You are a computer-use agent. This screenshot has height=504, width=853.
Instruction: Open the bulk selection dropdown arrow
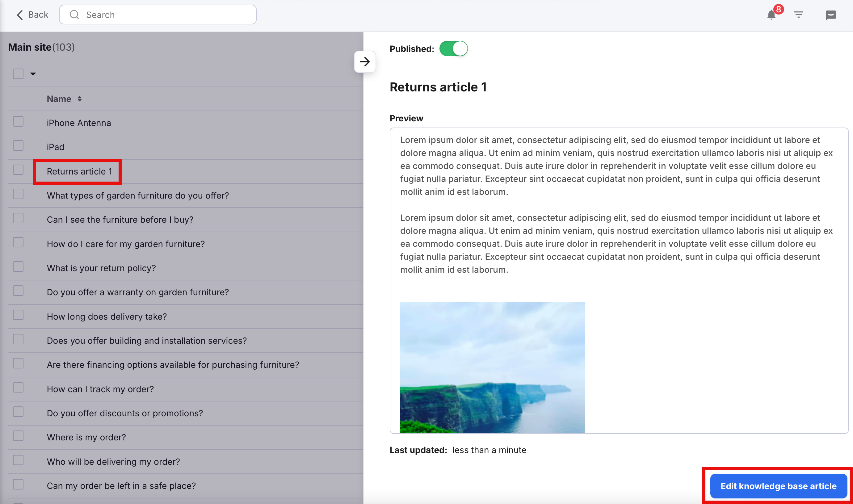[x=33, y=74]
